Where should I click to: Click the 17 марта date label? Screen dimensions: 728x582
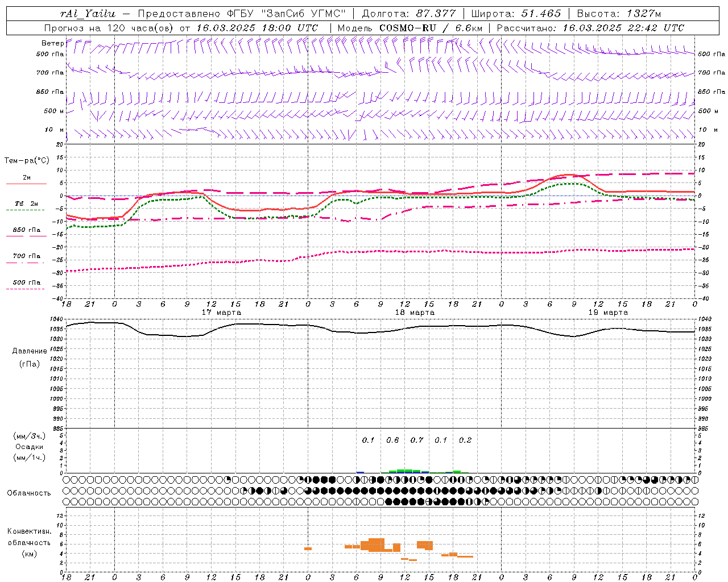(222, 312)
